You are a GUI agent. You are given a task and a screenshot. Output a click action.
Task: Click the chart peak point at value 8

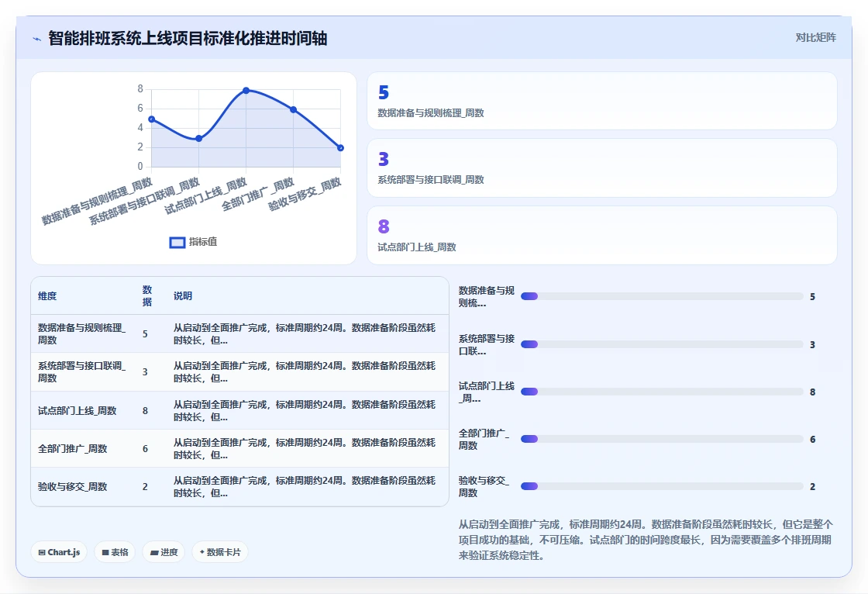(x=246, y=90)
